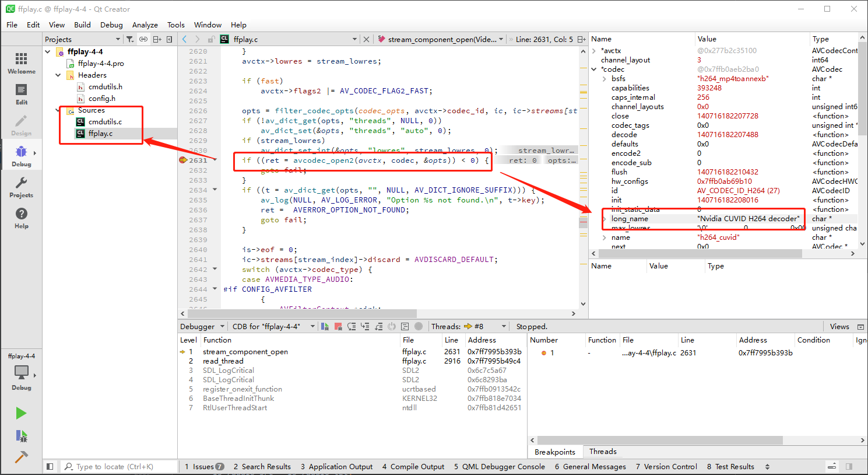The image size is (868, 475).
Task: Open the Projects view dropdown
Action: (82, 39)
